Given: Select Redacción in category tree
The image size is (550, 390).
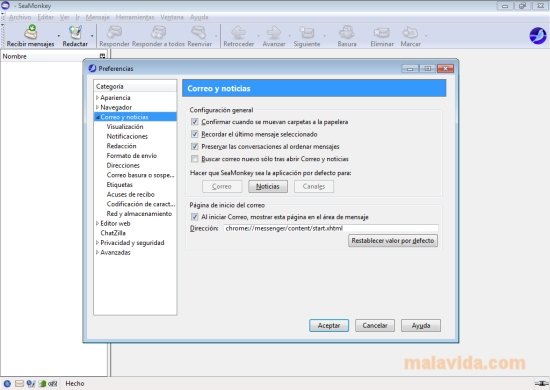Looking at the screenshot, I should 121,146.
